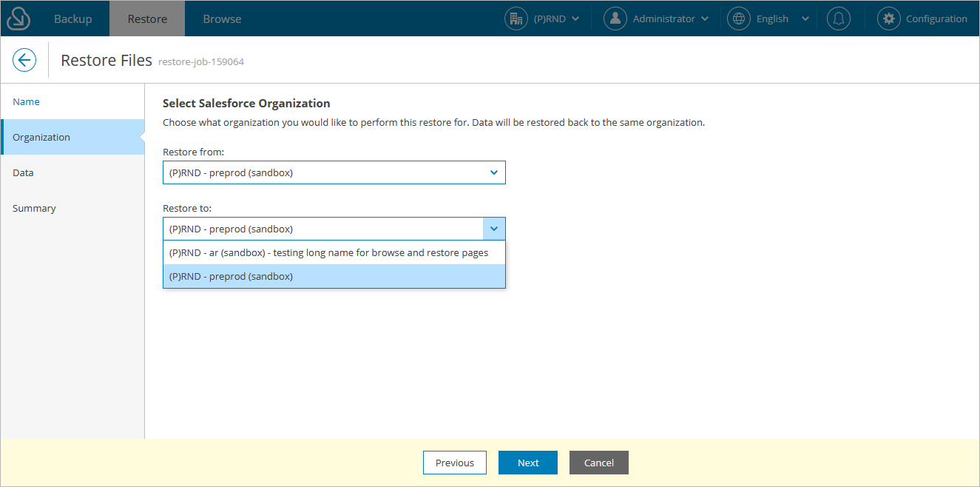Viewport: 980px width, 487px height.
Task: Open the Configuration link
Action: [x=936, y=19]
